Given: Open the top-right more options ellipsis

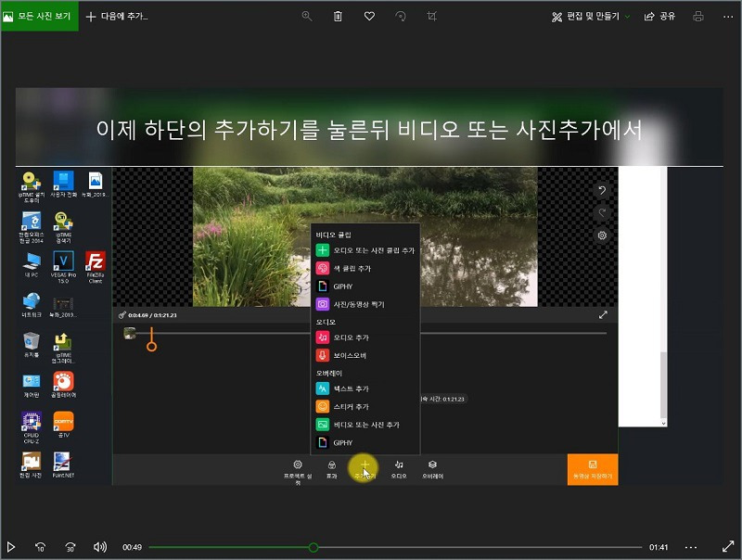Looking at the screenshot, I should tap(728, 16).
